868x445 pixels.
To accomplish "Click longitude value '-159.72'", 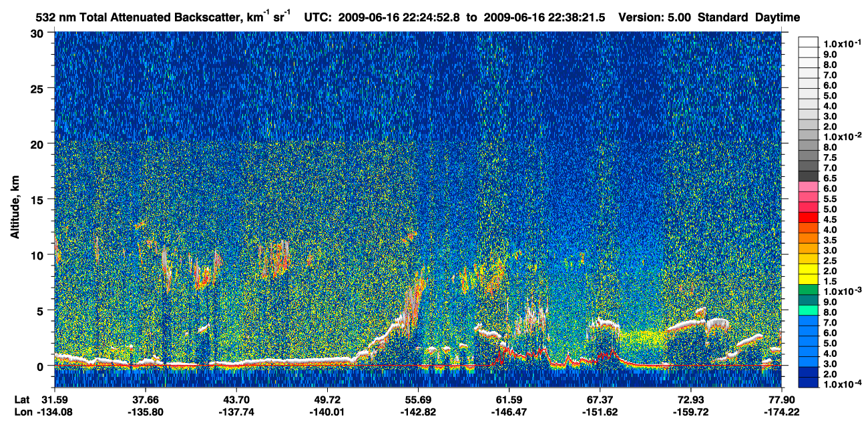I will (x=690, y=412).
